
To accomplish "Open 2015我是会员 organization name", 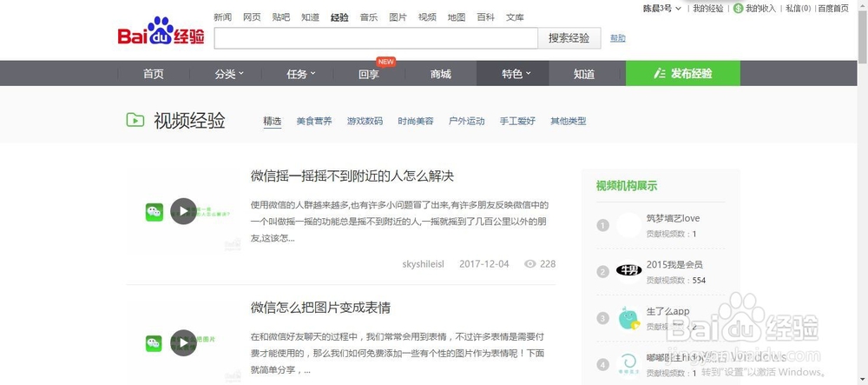I will pos(674,265).
